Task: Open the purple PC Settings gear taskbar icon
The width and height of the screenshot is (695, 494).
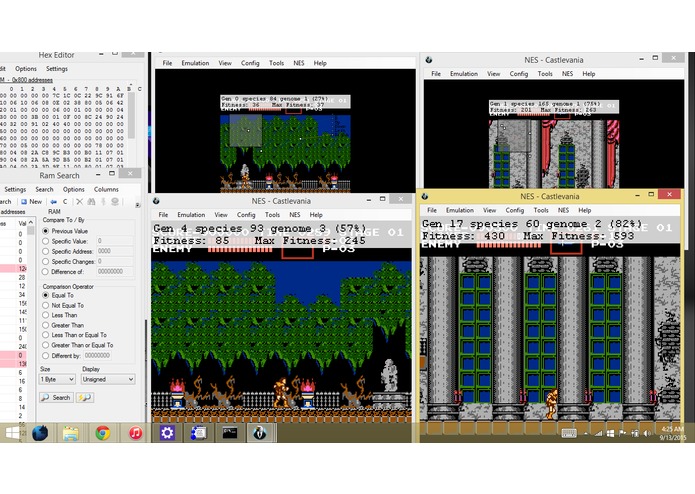Action: pyautogui.click(x=167, y=433)
